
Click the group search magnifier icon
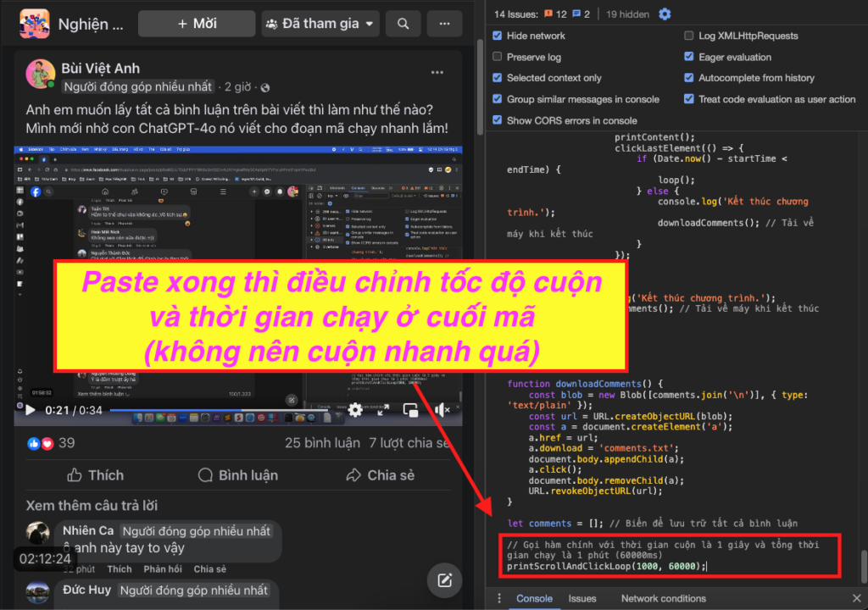(403, 24)
